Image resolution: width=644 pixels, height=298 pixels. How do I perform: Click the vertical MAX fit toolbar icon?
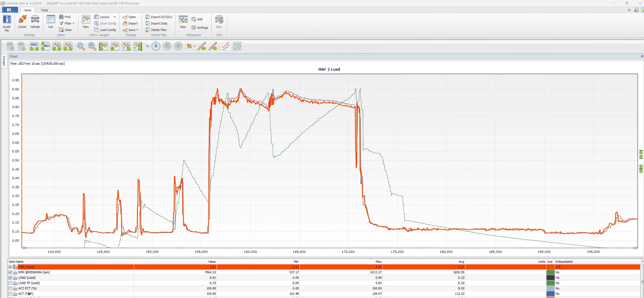click(x=45, y=46)
